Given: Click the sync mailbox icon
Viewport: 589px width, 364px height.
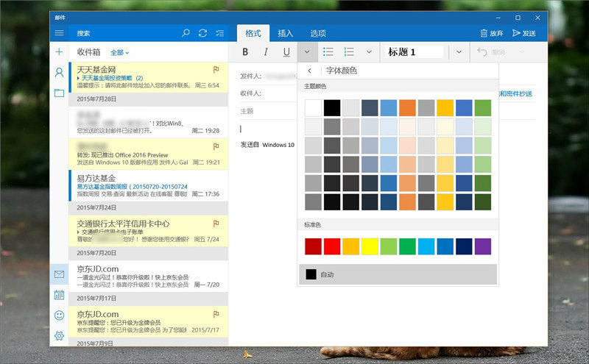Looking at the screenshot, I should pos(202,33).
